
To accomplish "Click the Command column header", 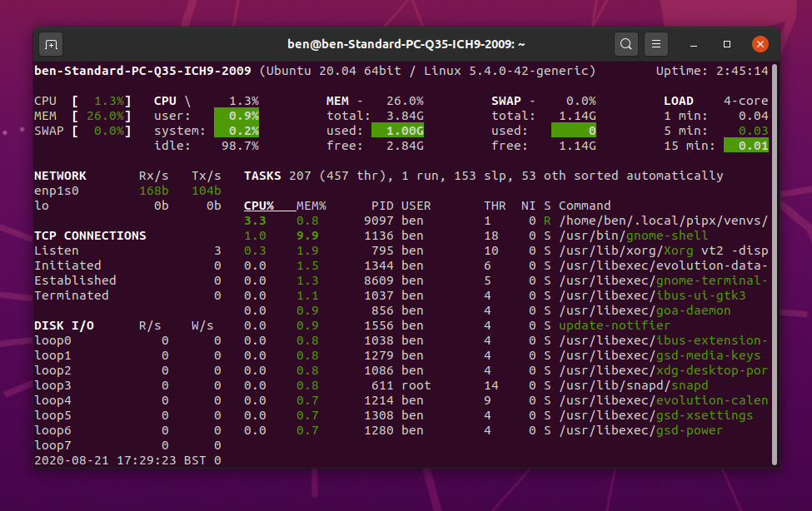I will click(585, 206).
